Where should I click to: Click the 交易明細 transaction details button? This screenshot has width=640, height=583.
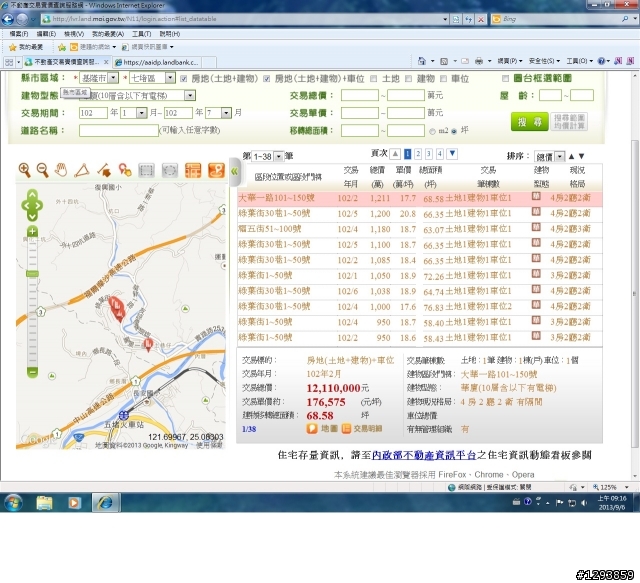(362, 429)
